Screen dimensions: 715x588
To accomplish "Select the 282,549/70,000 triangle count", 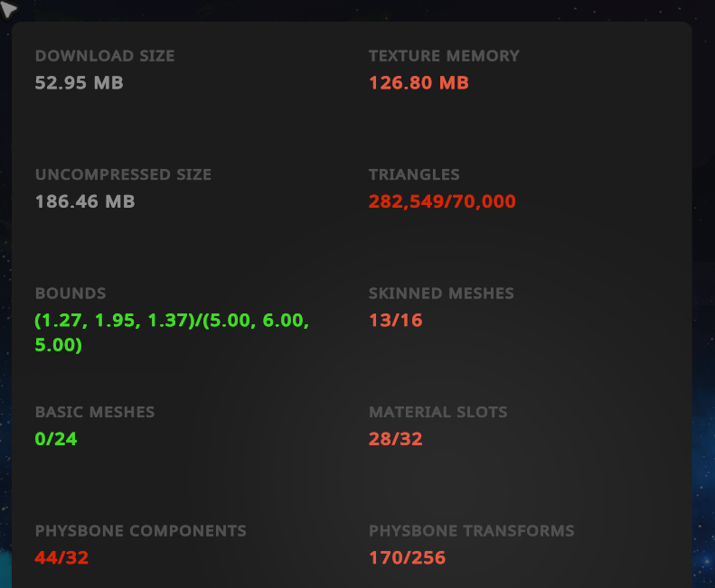I will (x=442, y=201).
